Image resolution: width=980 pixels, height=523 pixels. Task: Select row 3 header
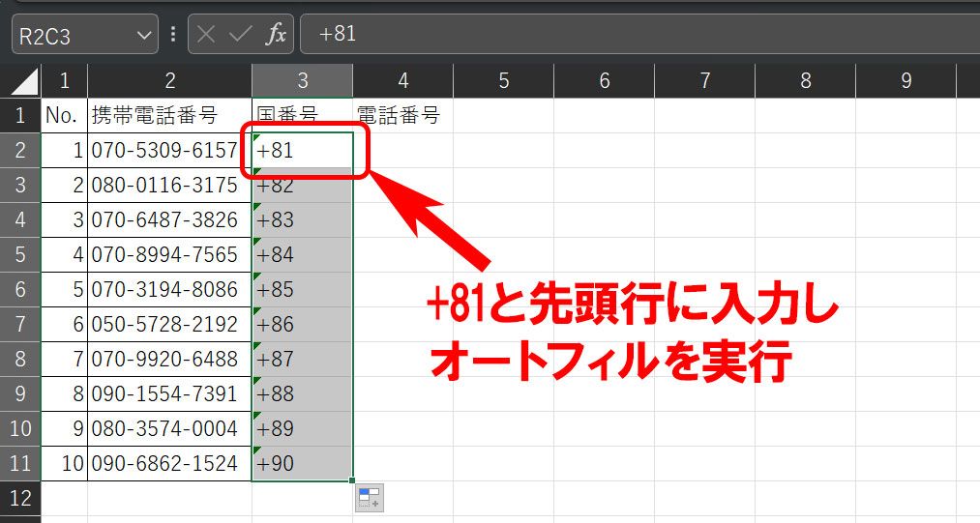20,185
